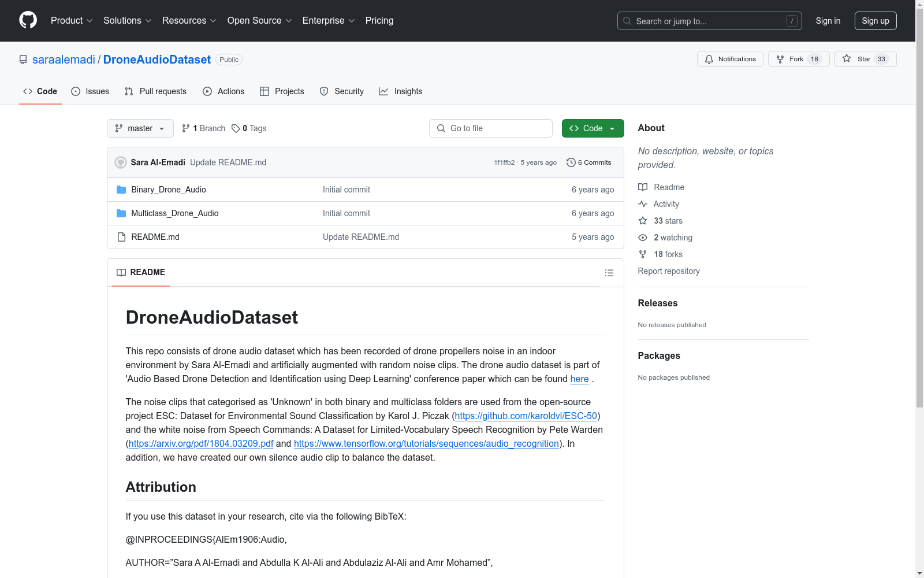
Task: Open the karoldvl/ESC-50 GitHub link
Action: pyautogui.click(x=526, y=416)
